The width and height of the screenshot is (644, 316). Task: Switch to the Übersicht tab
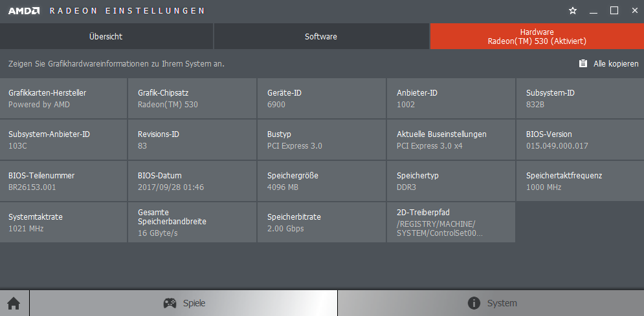pos(106,36)
